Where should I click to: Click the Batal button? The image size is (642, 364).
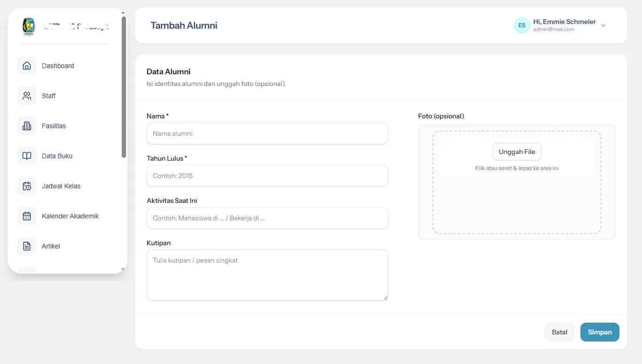coord(560,332)
